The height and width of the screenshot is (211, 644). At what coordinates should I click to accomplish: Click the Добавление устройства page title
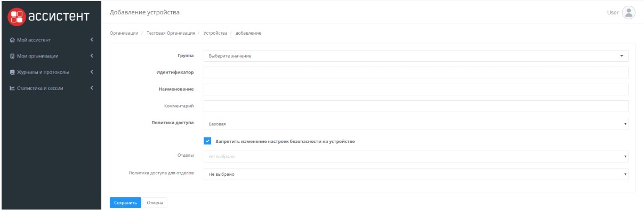144,12
